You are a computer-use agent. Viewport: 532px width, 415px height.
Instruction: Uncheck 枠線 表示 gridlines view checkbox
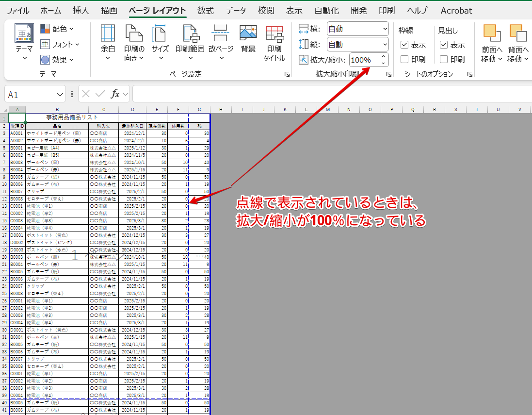tap(404, 45)
